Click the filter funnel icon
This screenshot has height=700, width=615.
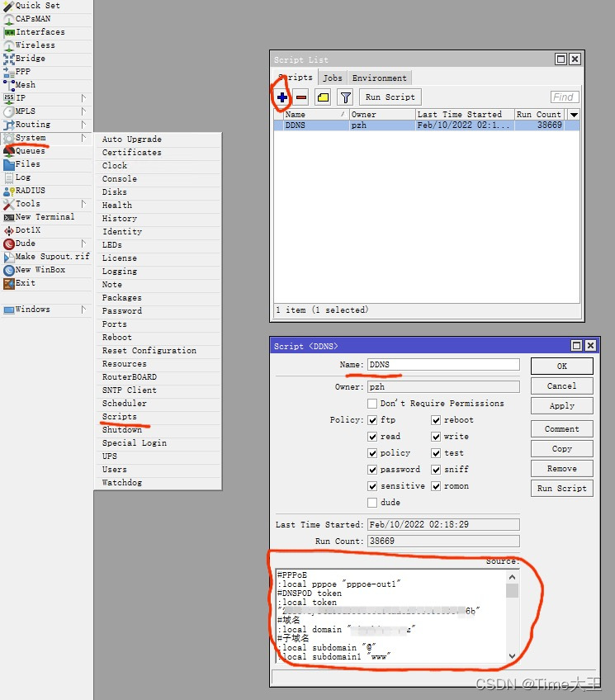coord(345,97)
